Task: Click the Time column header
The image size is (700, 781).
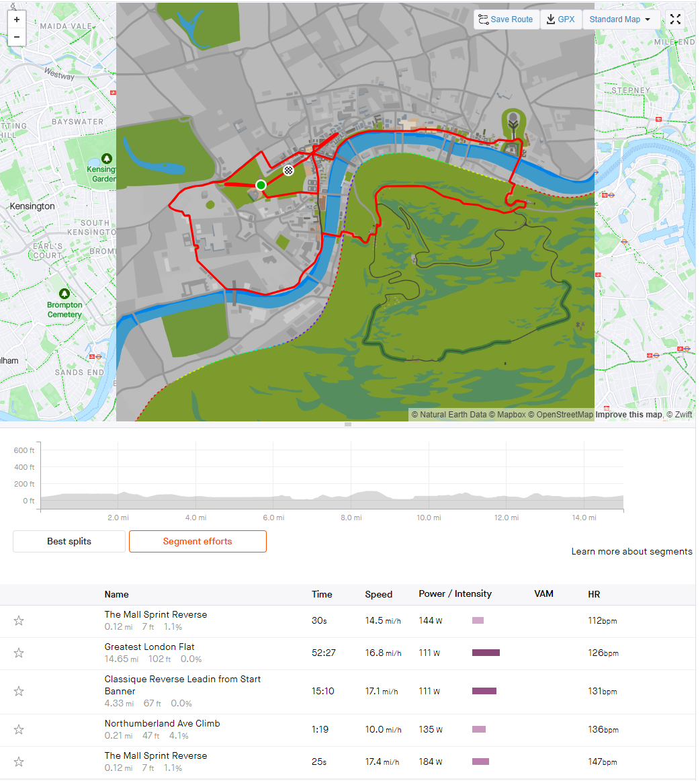Action: click(x=322, y=594)
